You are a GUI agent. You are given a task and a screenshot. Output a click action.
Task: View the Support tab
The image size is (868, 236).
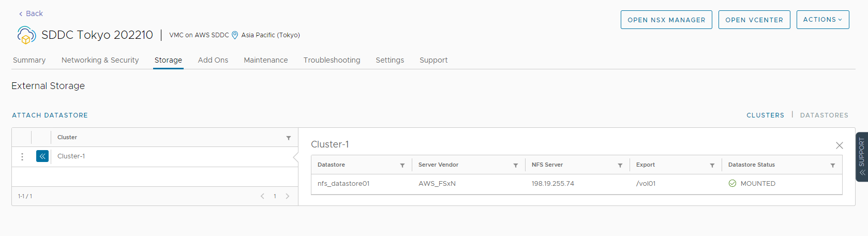433,60
